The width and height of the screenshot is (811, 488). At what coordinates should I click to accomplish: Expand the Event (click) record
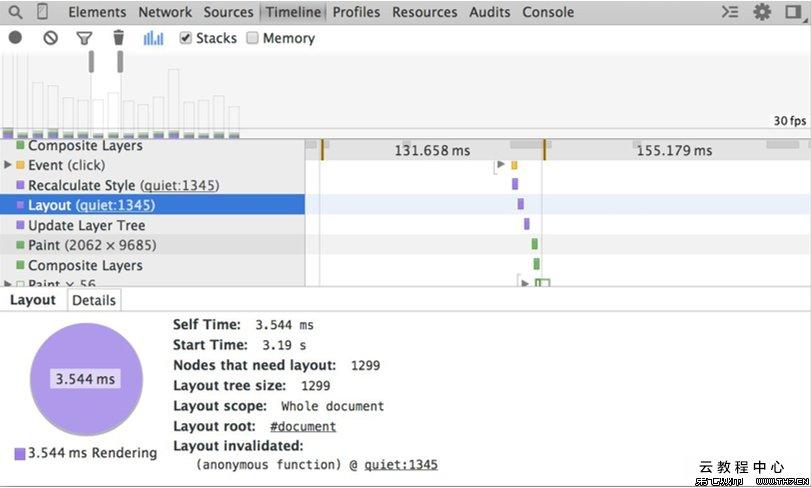click(9, 165)
